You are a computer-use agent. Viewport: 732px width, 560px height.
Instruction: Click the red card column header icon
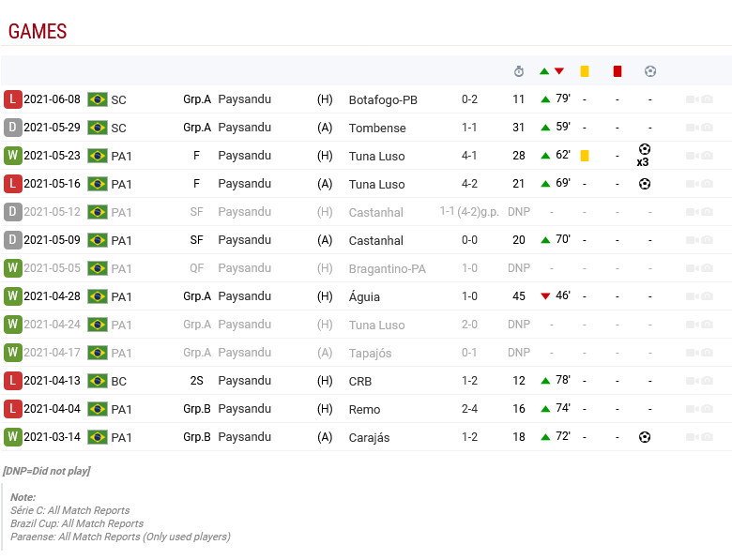618,71
